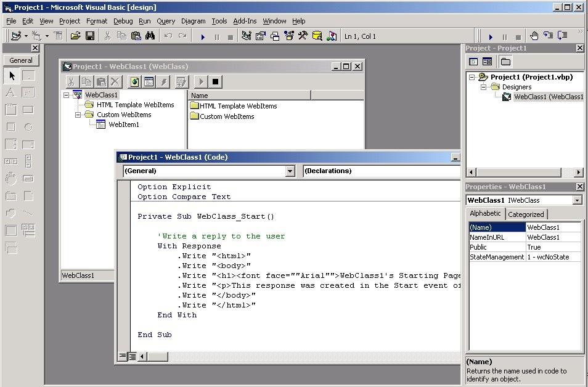The width and height of the screenshot is (588, 387).
Task: Click the globe icon in the WebClass designer toolbar
Action: [x=134, y=81]
